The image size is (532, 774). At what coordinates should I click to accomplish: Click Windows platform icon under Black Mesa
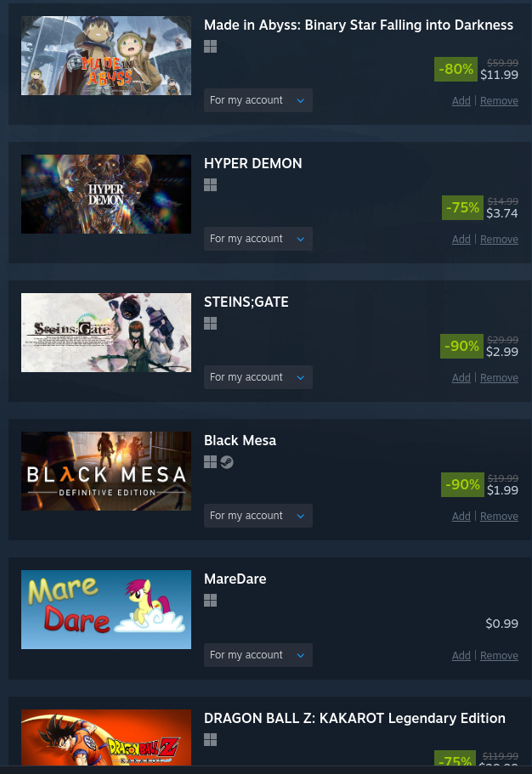tap(211, 462)
